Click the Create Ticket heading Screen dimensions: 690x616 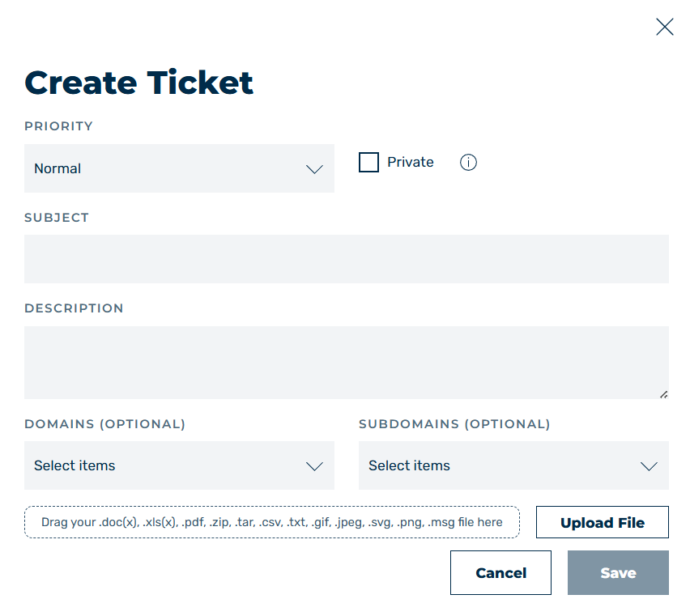(x=139, y=83)
